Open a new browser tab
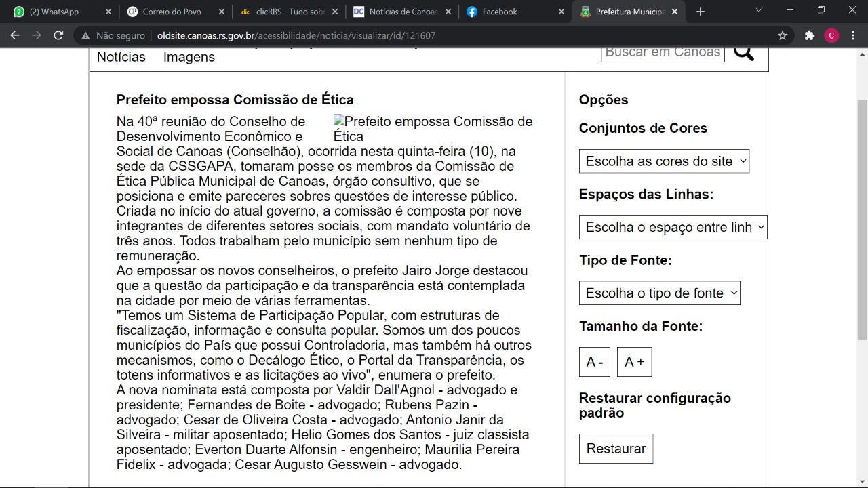Image resolution: width=868 pixels, height=488 pixels. (701, 12)
